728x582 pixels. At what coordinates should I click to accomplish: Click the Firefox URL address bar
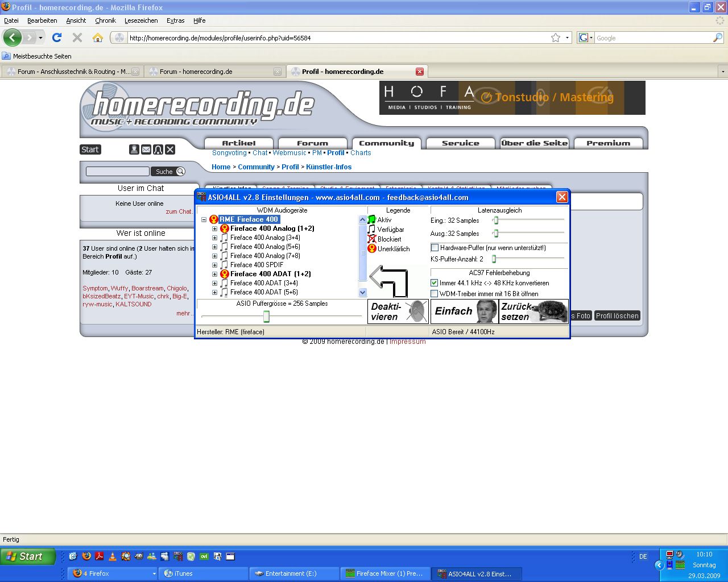pos(338,38)
